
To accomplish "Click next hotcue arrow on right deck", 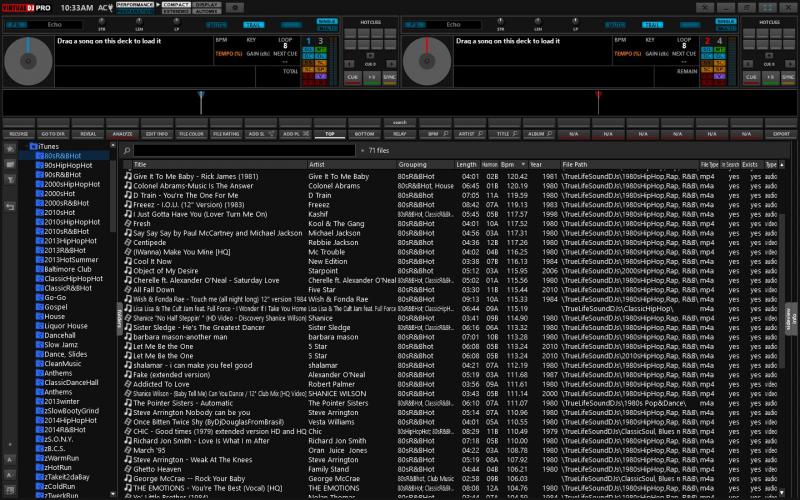I will point(790,64).
